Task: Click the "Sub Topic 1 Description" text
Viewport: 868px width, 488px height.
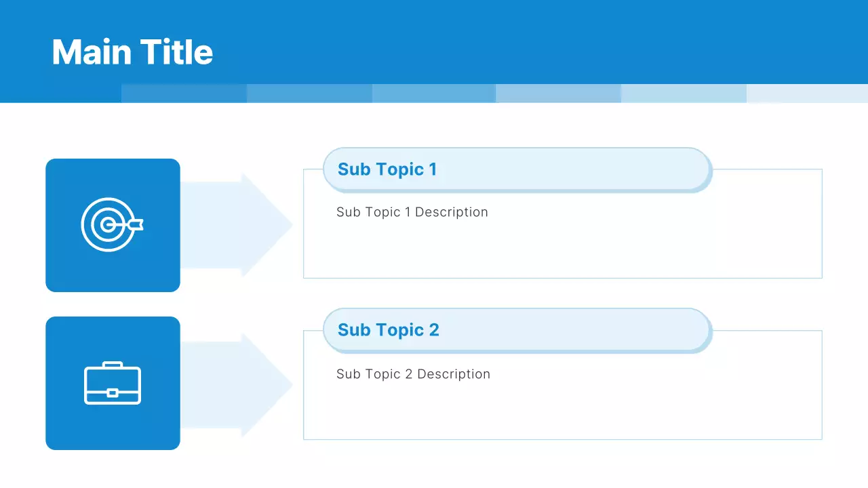Action: [412, 212]
